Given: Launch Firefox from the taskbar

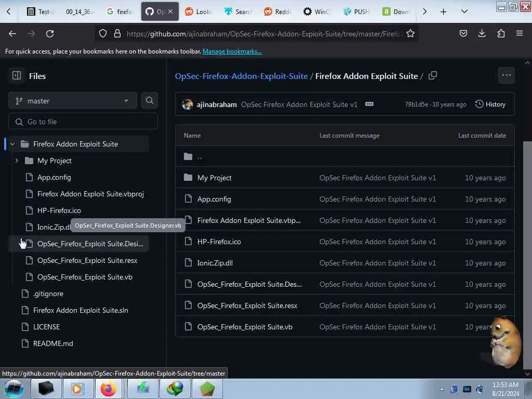Looking at the screenshot, I should 108,389.
